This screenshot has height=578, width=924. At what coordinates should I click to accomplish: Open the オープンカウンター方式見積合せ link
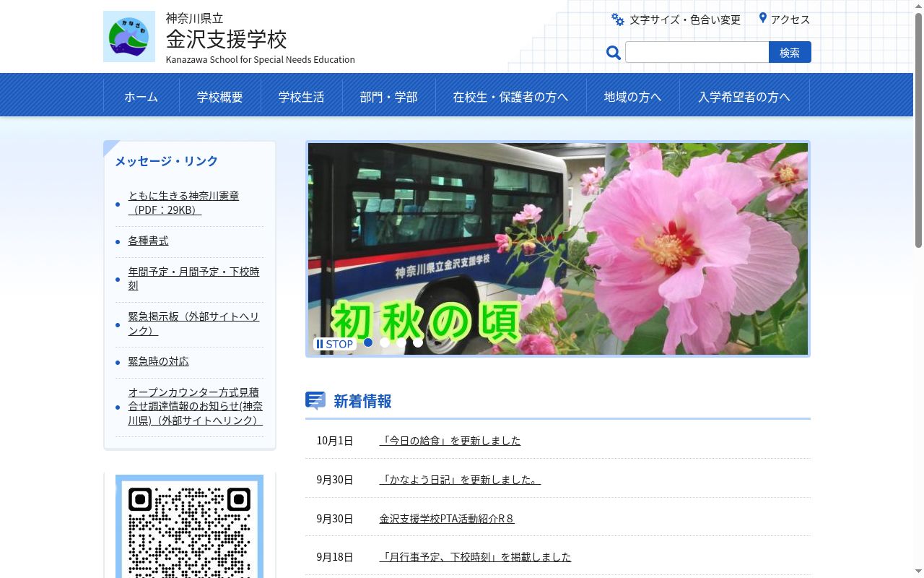195,406
